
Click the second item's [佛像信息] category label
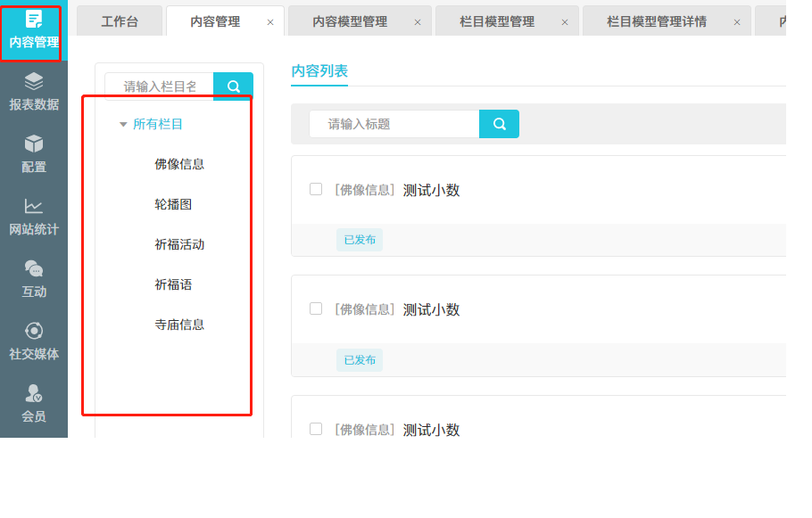pos(365,309)
